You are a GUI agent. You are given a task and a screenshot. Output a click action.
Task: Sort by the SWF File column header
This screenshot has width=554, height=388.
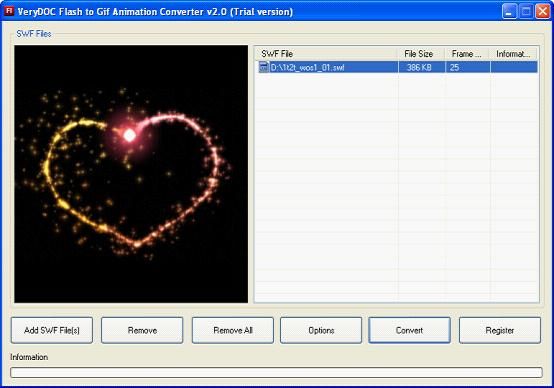pos(327,54)
